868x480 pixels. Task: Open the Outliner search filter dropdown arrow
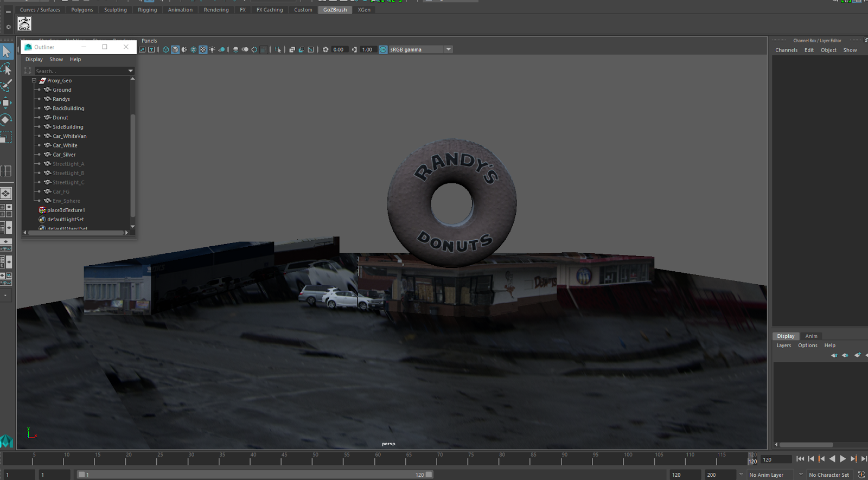tap(130, 71)
